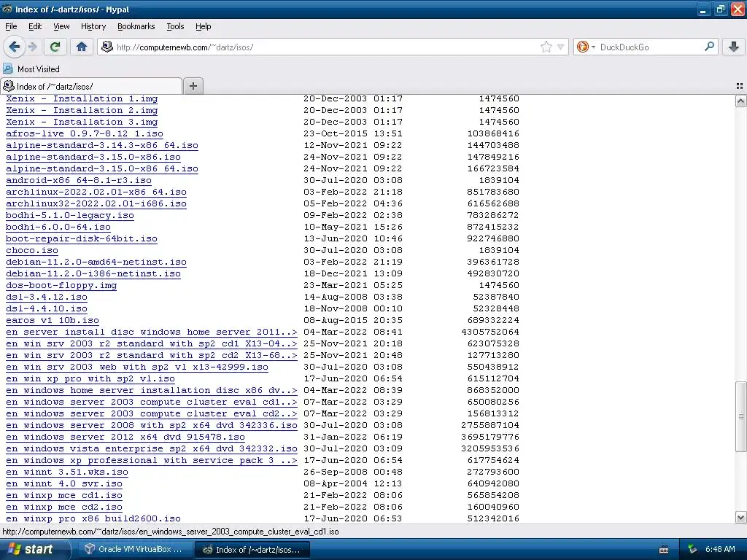This screenshot has height=560, width=747.
Task: Click the network tray icon
Action: click(692, 550)
